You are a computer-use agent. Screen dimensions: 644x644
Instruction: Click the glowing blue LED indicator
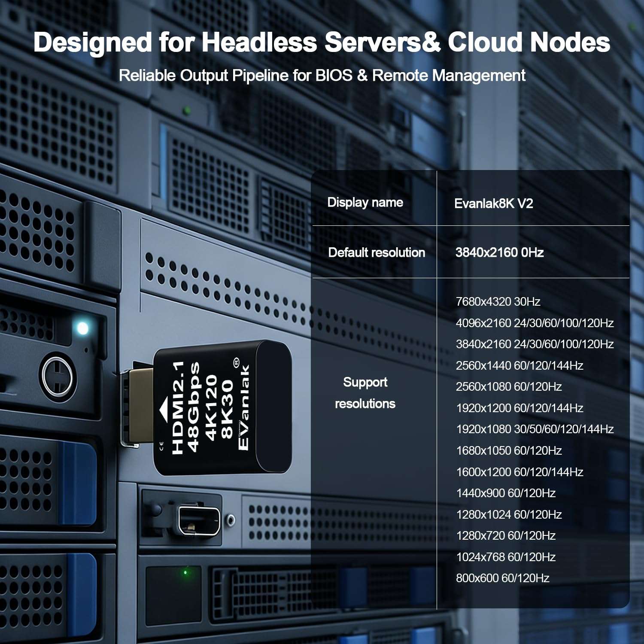(x=82, y=328)
